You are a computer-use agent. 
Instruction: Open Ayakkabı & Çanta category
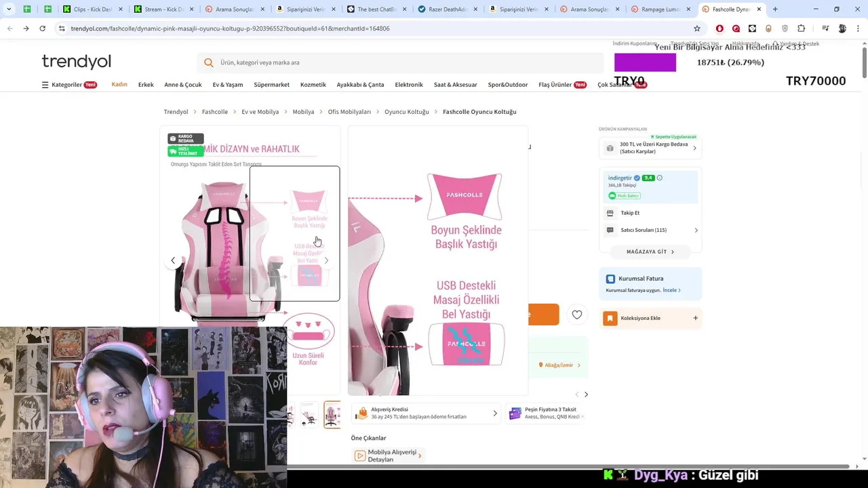click(360, 85)
